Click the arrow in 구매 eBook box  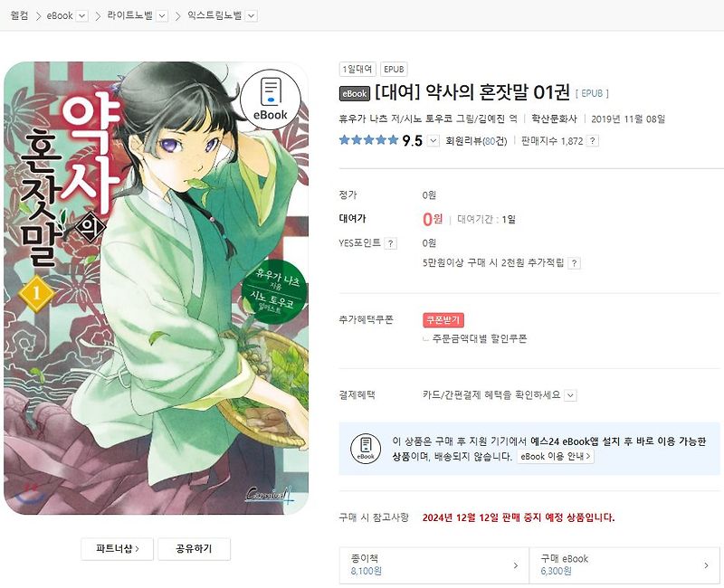[x=706, y=565]
